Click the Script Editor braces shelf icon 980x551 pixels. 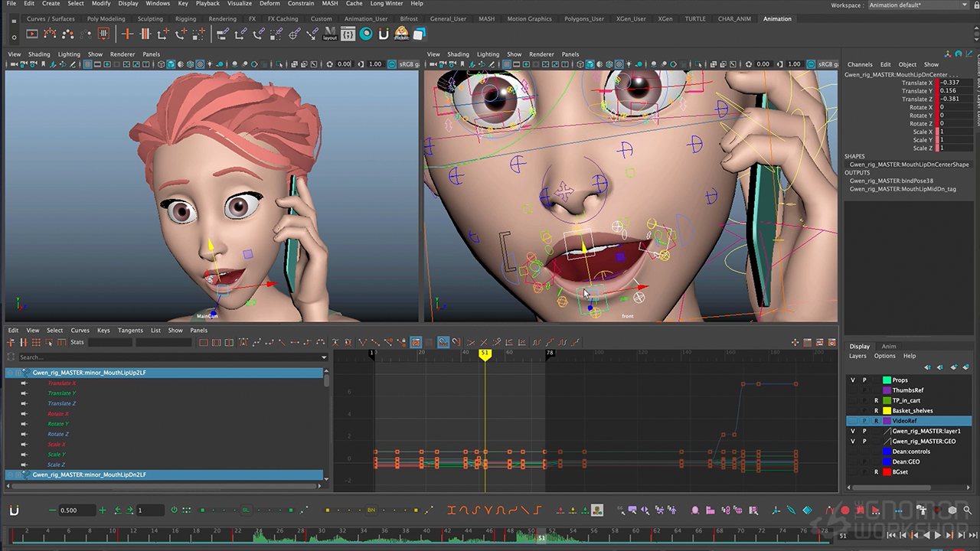tap(348, 34)
